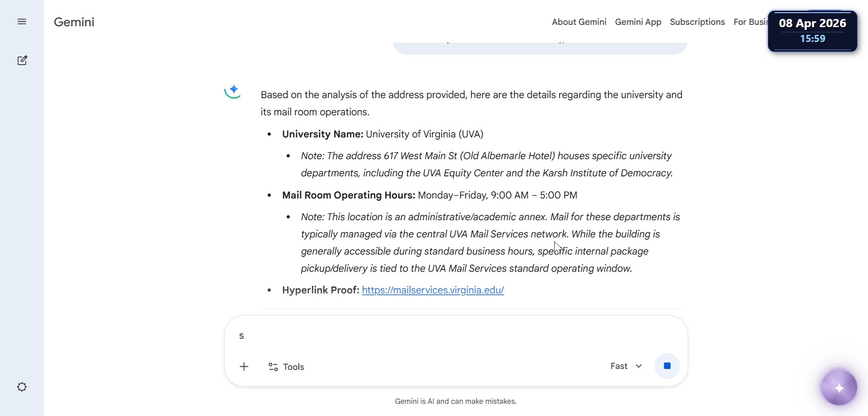Stop the response with the square button
Image resolution: width=868 pixels, height=416 pixels.
(x=667, y=366)
